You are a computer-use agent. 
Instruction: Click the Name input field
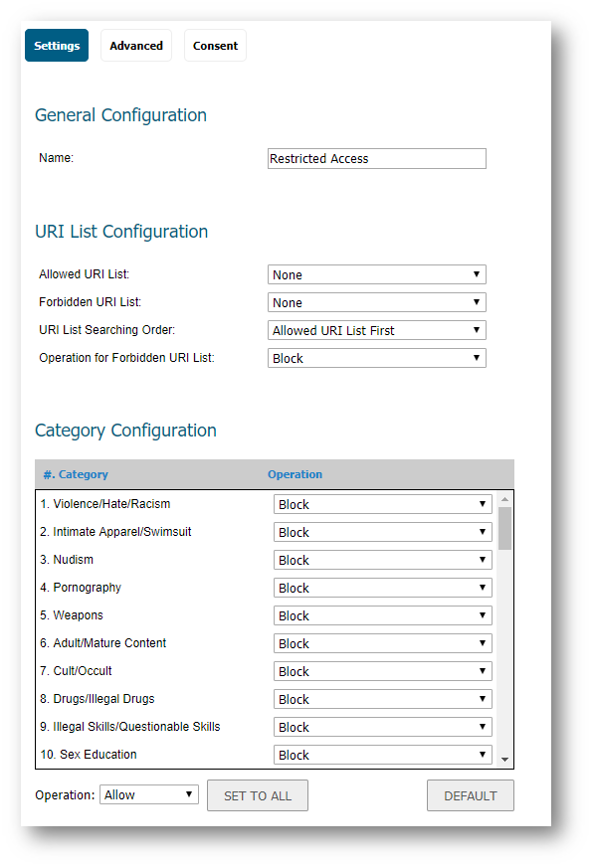(x=377, y=159)
